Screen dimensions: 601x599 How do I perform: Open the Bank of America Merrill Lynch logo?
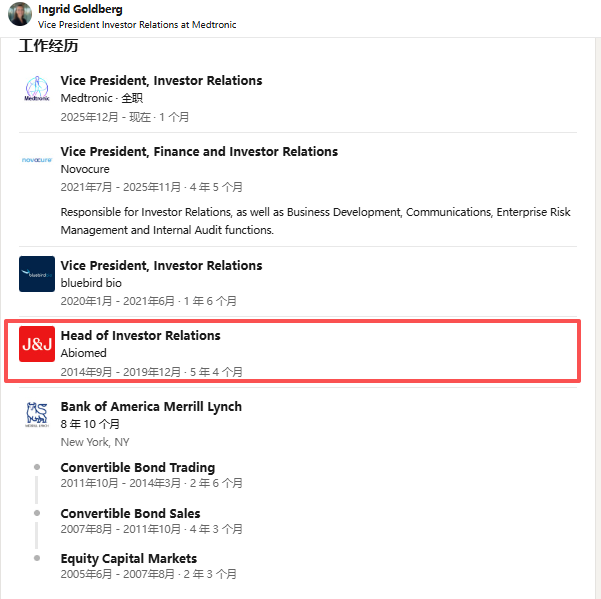click(36, 415)
